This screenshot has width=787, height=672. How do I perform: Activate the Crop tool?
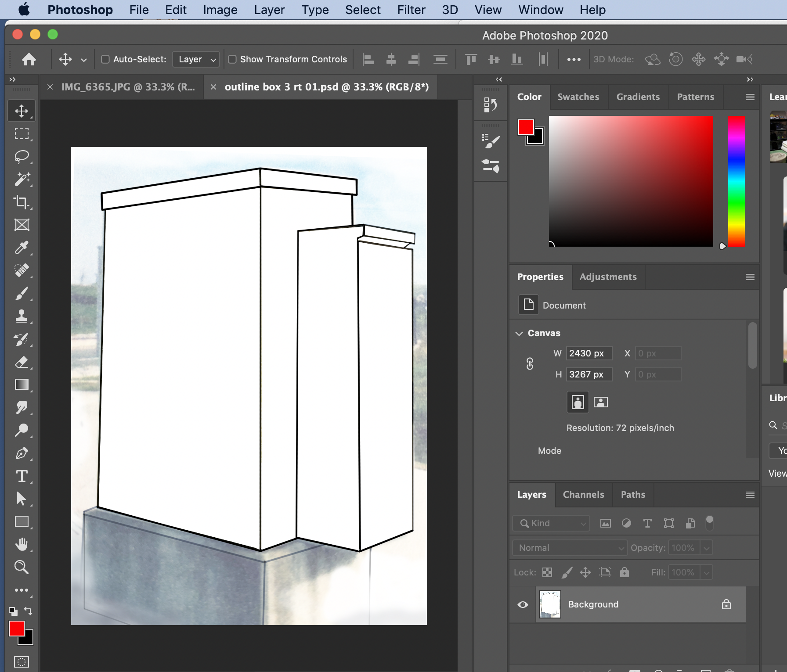(x=22, y=203)
